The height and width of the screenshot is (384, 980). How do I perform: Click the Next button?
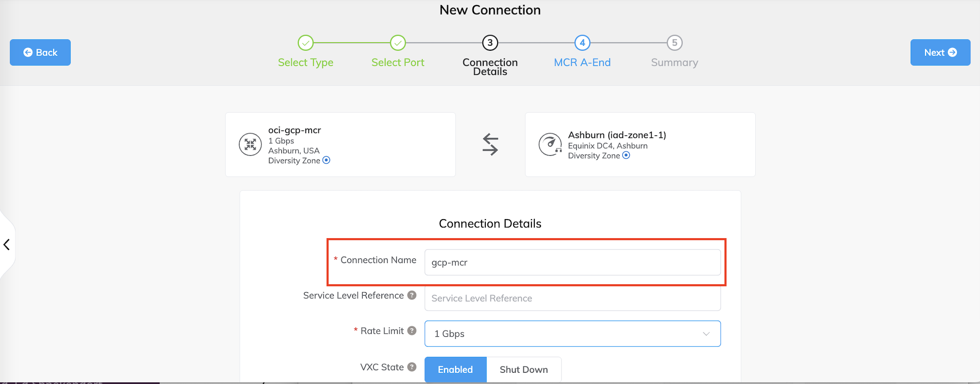(940, 52)
